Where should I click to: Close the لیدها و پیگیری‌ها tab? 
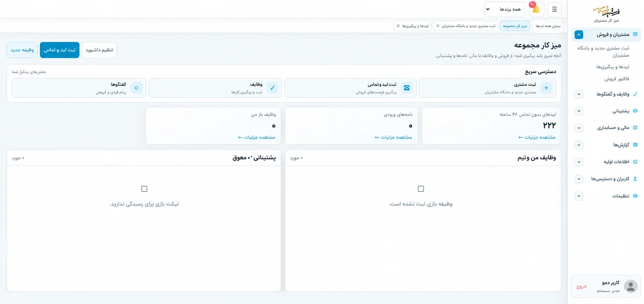(398, 26)
